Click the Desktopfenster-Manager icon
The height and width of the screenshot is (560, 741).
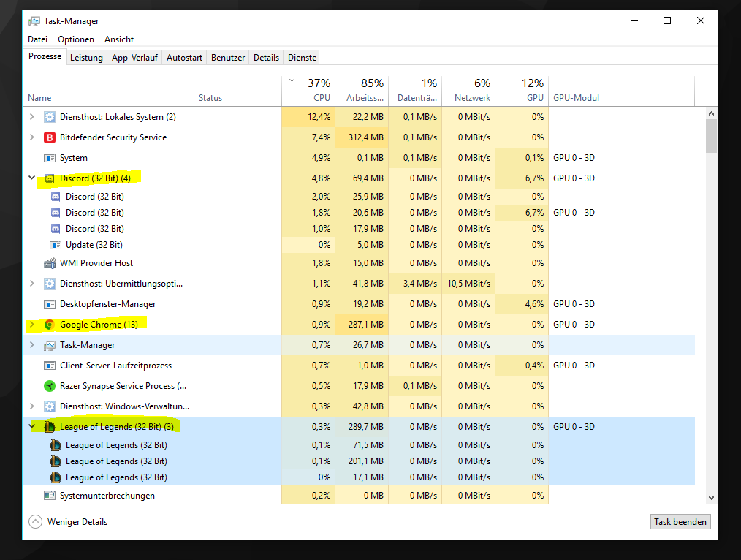tap(49, 304)
